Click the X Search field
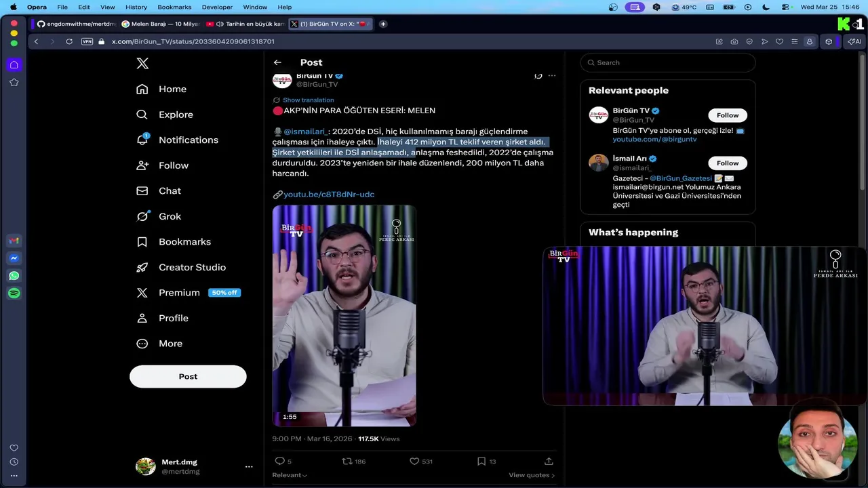The image size is (868, 488). [668, 62]
